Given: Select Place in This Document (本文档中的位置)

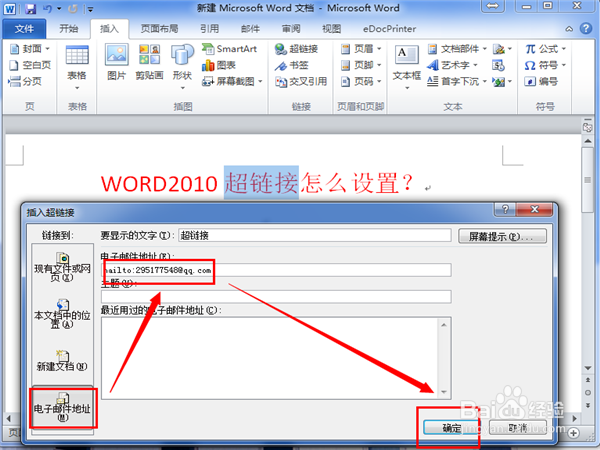Looking at the screenshot, I should (62, 314).
